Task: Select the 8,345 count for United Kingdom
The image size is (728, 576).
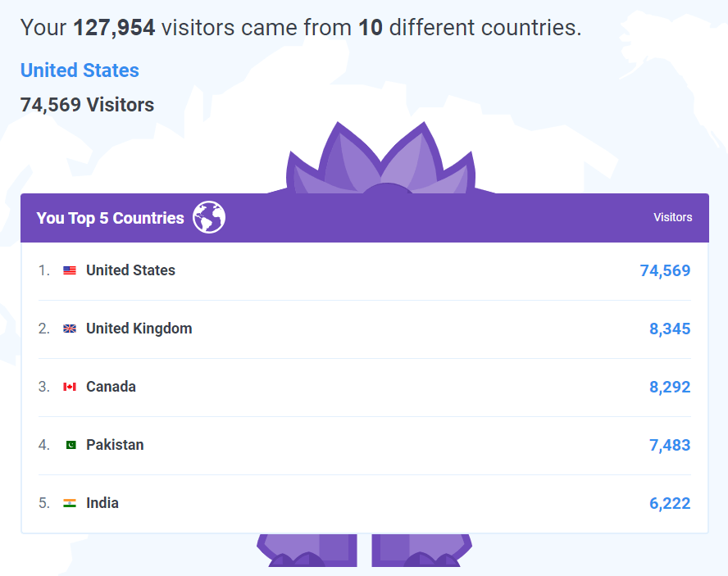Action: tap(670, 328)
